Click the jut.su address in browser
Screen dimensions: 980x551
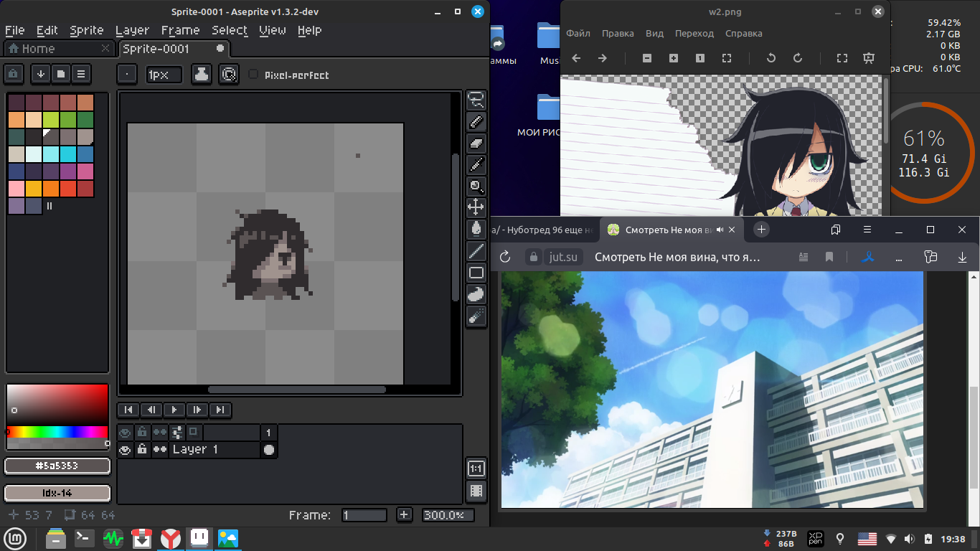coord(564,258)
